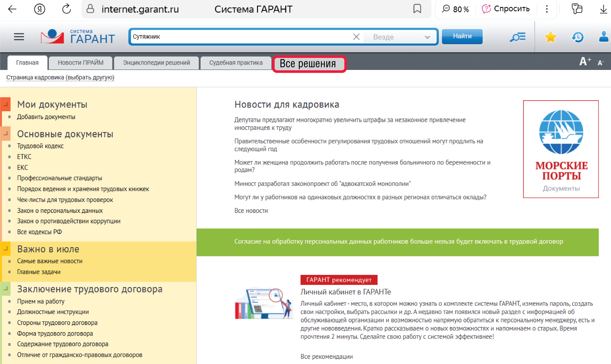Open Закон о персональных данных
Image resolution: width=611 pixels, height=364 pixels.
(x=60, y=210)
